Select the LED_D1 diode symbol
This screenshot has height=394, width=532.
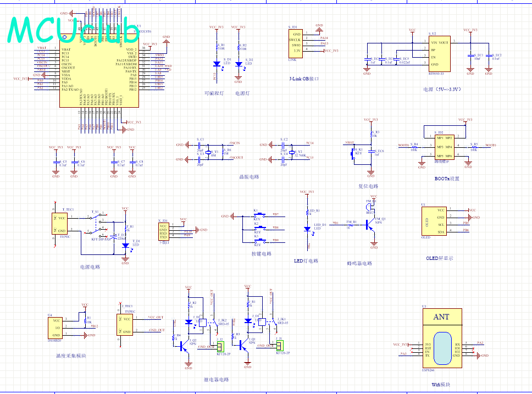[x=307, y=229]
